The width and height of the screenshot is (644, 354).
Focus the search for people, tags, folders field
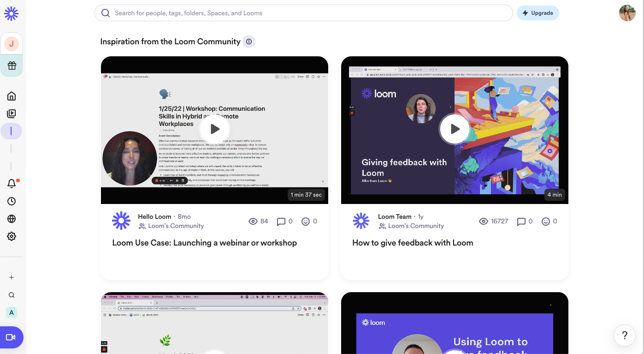point(303,13)
